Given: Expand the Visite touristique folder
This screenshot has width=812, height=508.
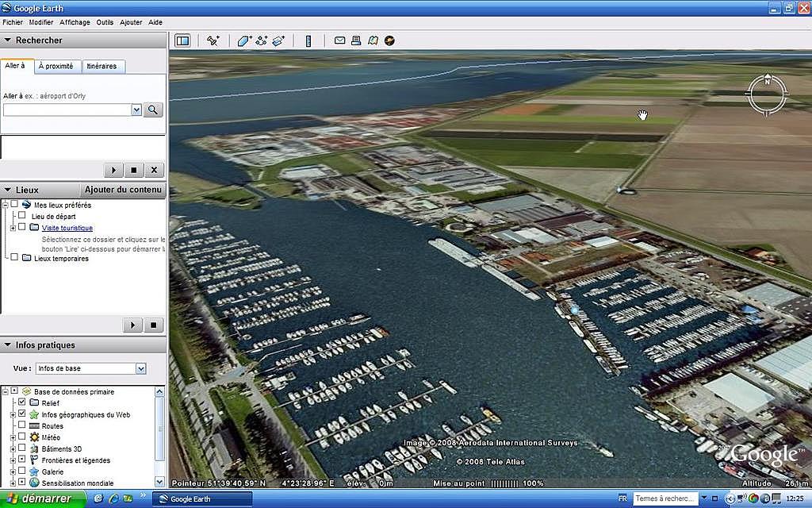Looking at the screenshot, I should point(13,228).
